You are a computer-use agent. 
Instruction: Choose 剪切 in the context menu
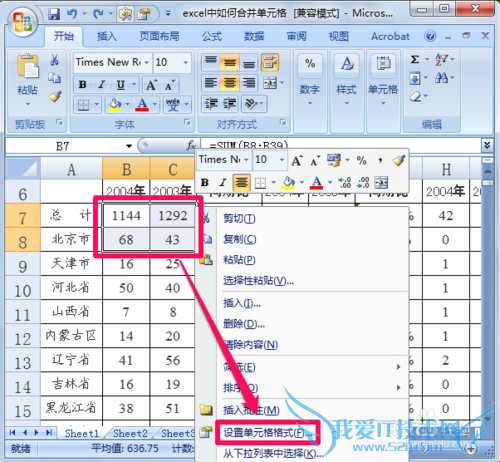[x=239, y=218]
